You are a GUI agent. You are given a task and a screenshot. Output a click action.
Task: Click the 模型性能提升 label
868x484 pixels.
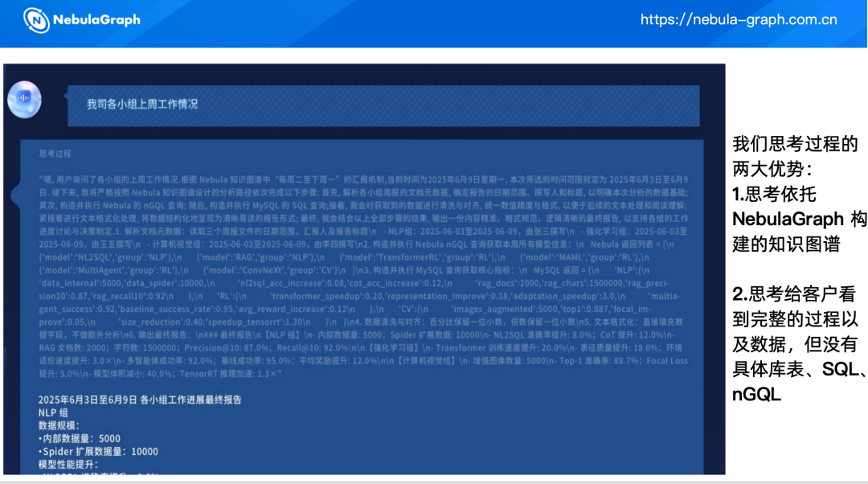[68, 464]
